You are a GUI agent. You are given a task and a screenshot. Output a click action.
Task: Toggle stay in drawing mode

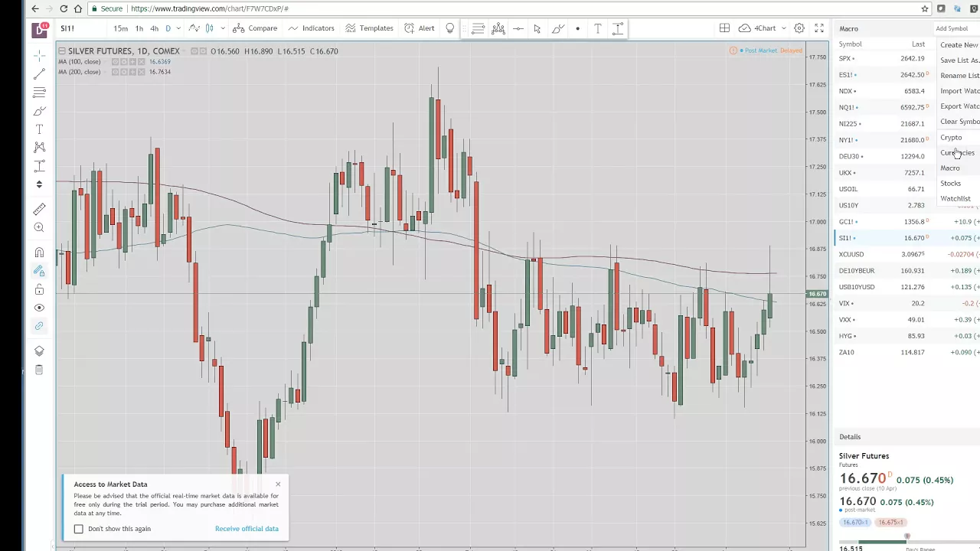(39, 271)
